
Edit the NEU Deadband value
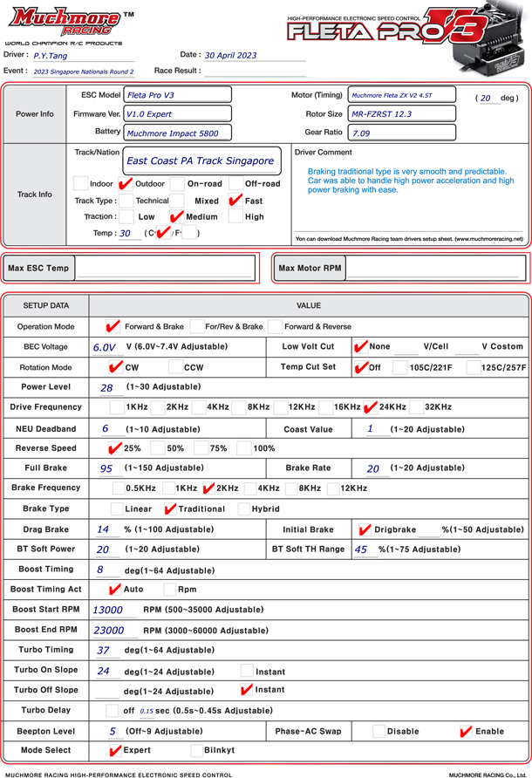point(109,429)
